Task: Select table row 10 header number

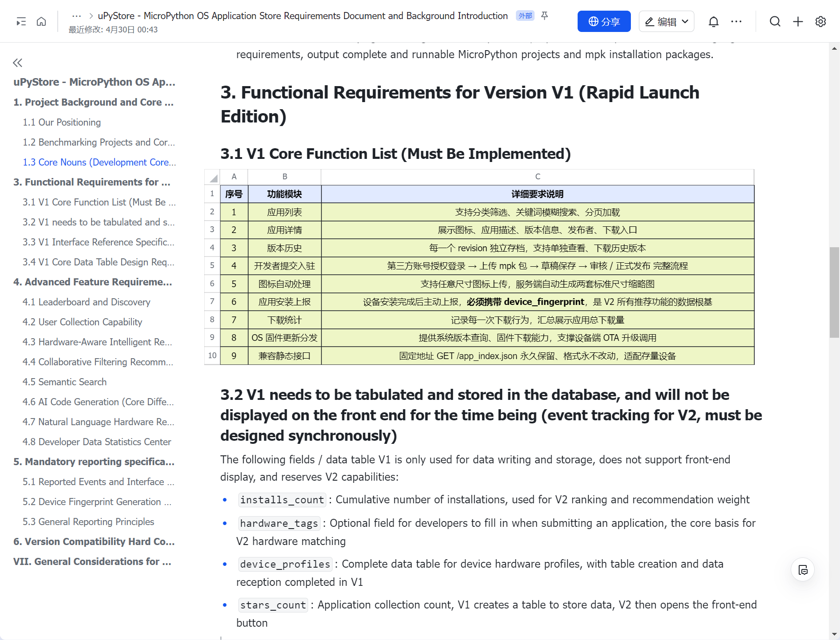Action: click(x=212, y=356)
